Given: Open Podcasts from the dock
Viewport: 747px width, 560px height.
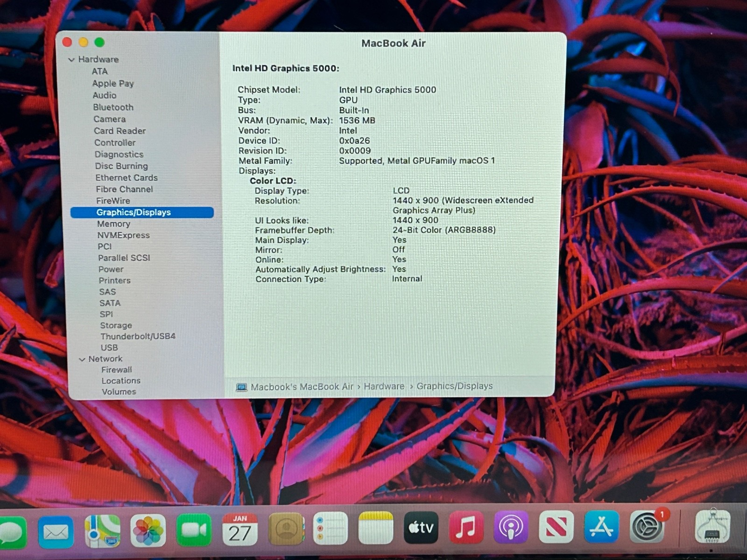Looking at the screenshot, I should [511, 528].
